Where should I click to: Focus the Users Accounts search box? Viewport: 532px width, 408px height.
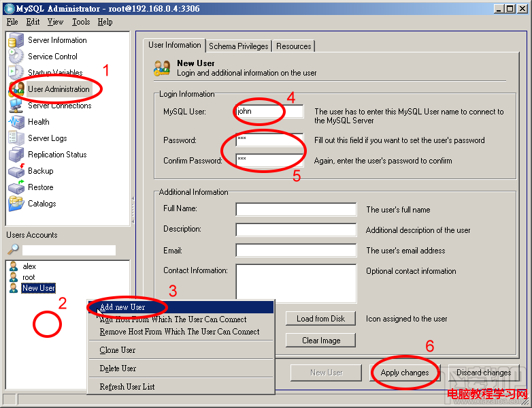pos(69,251)
